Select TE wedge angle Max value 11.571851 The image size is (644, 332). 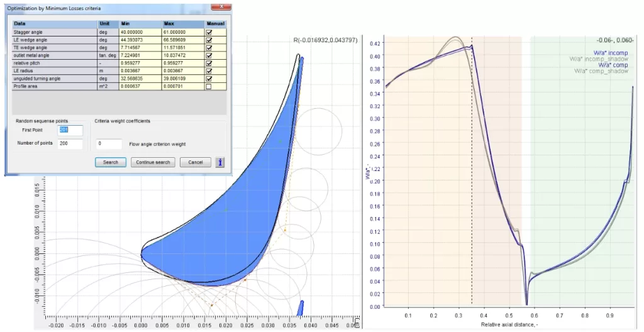pyautogui.click(x=183, y=48)
